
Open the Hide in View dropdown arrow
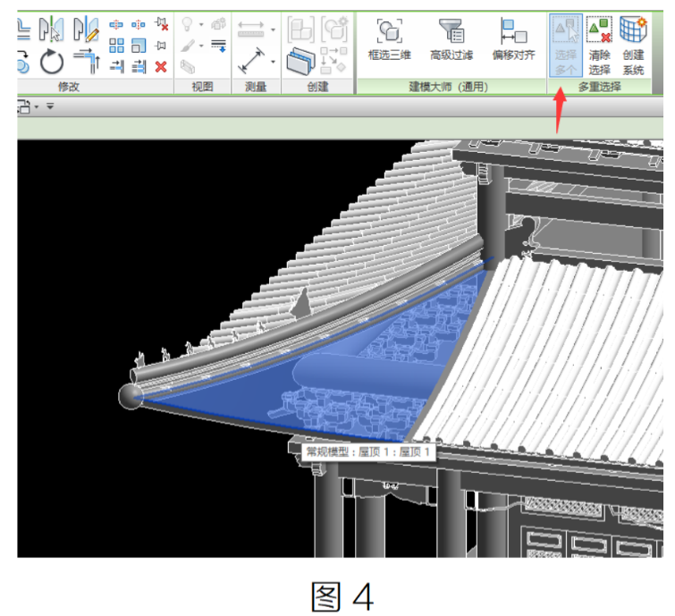coord(201,24)
